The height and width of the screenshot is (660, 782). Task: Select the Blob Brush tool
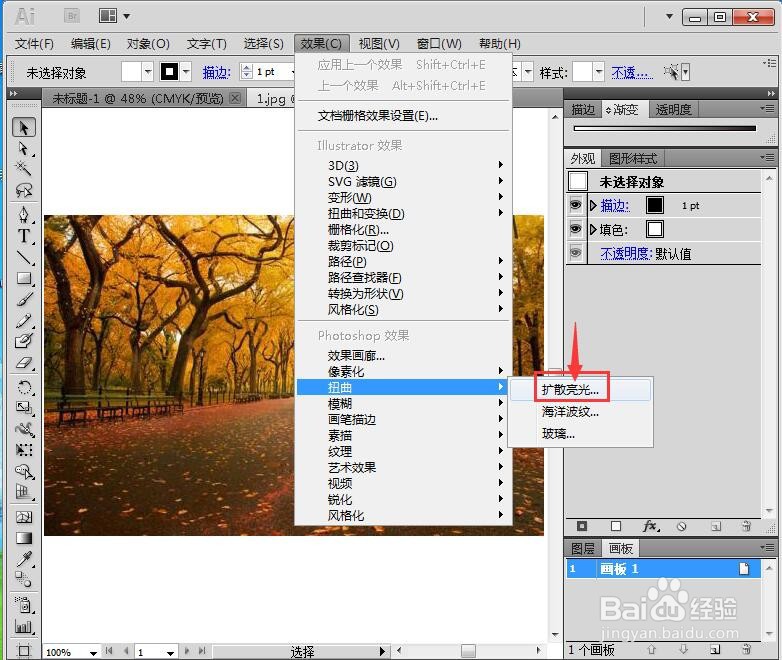23,341
